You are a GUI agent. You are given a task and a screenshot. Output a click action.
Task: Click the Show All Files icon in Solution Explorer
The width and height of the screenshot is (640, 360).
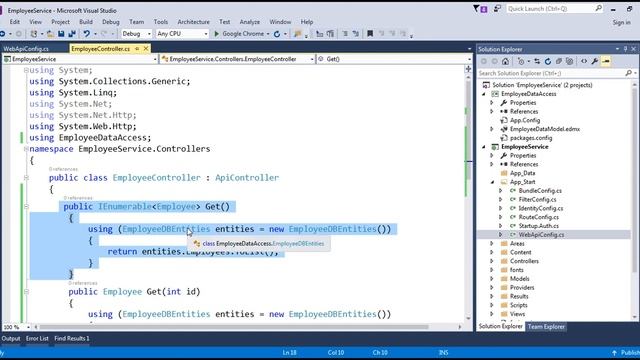pos(569,61)
